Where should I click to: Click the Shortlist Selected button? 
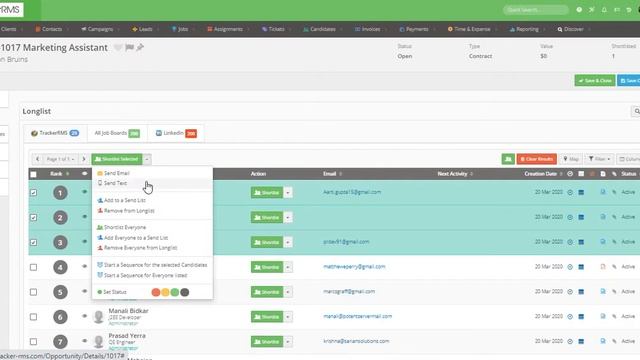(117, 159)
